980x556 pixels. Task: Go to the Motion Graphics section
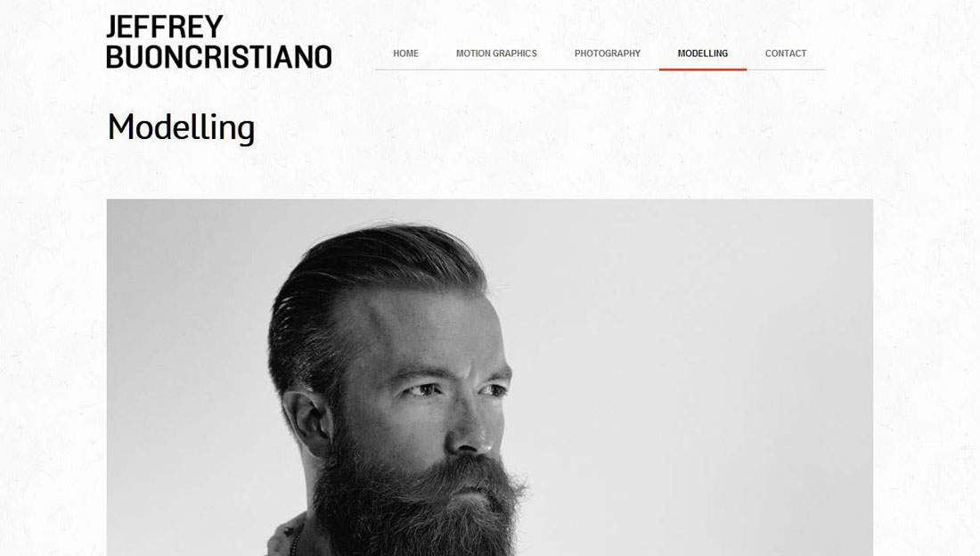coord(496,53)
